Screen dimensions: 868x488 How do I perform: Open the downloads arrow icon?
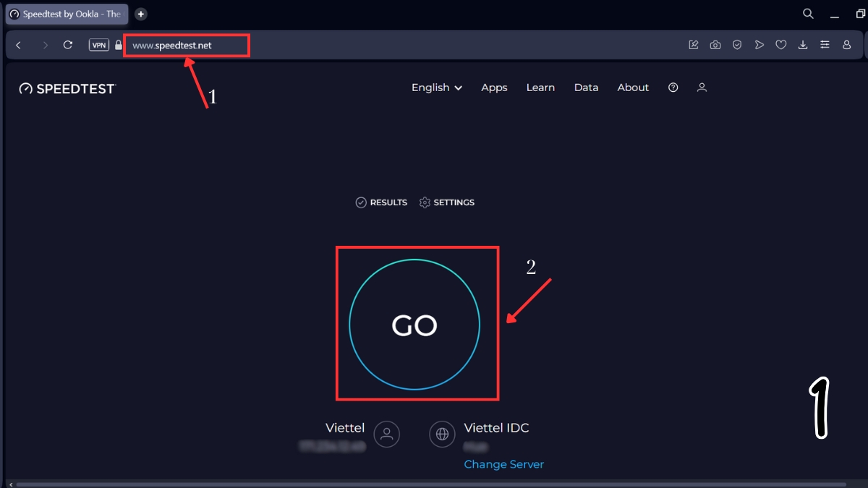803,45
